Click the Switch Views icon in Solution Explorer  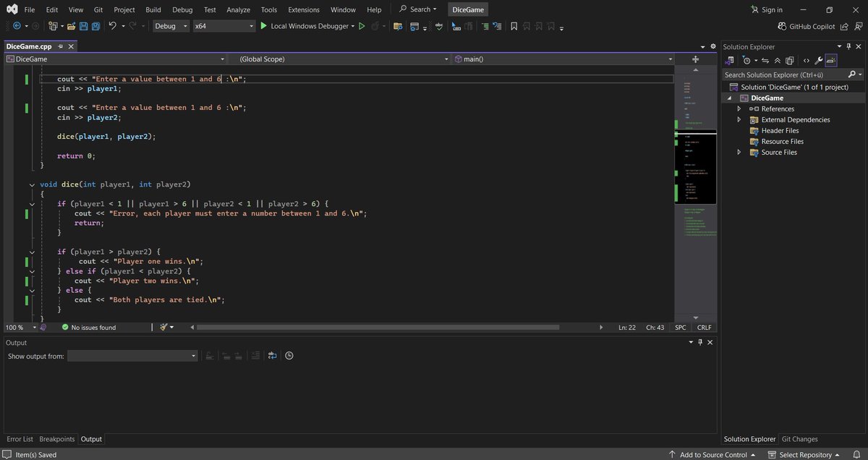731,61
